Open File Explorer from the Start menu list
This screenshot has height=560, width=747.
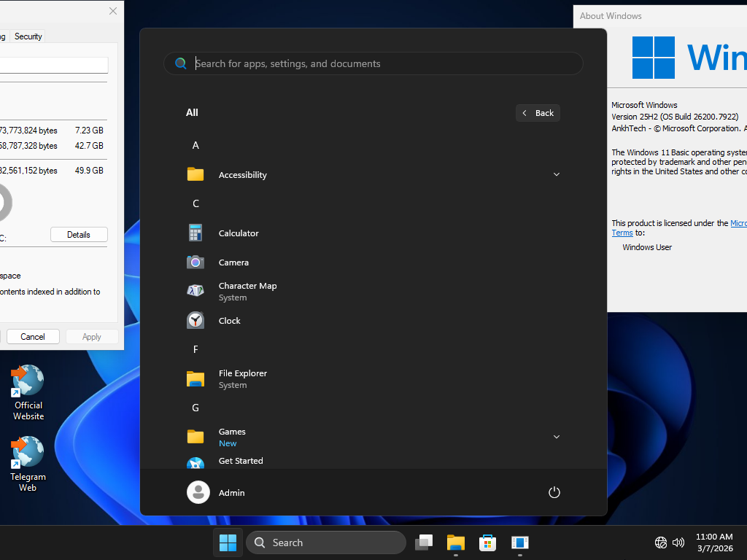tap(242, 378)
